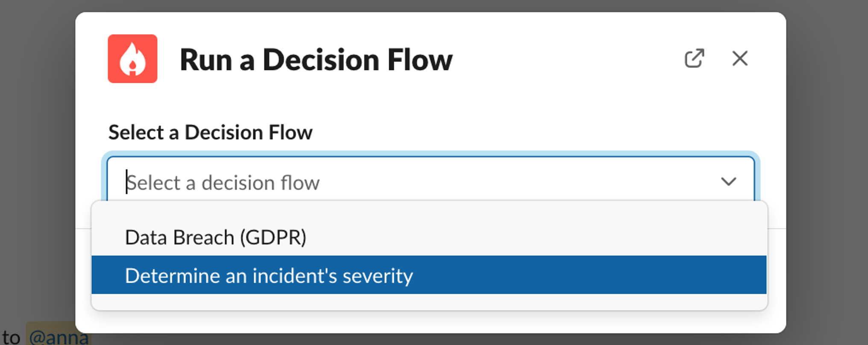The width and height of the screenshot is (868, 345).
Task: Click the white flame inside the red logo
Action: tap(132, 60)
